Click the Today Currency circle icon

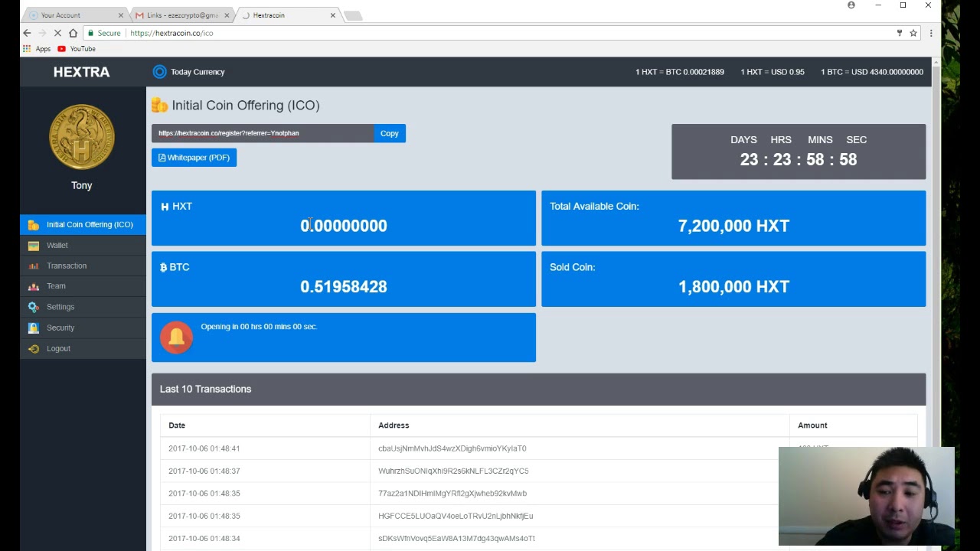pyautogui.click(x=159, y=72)
